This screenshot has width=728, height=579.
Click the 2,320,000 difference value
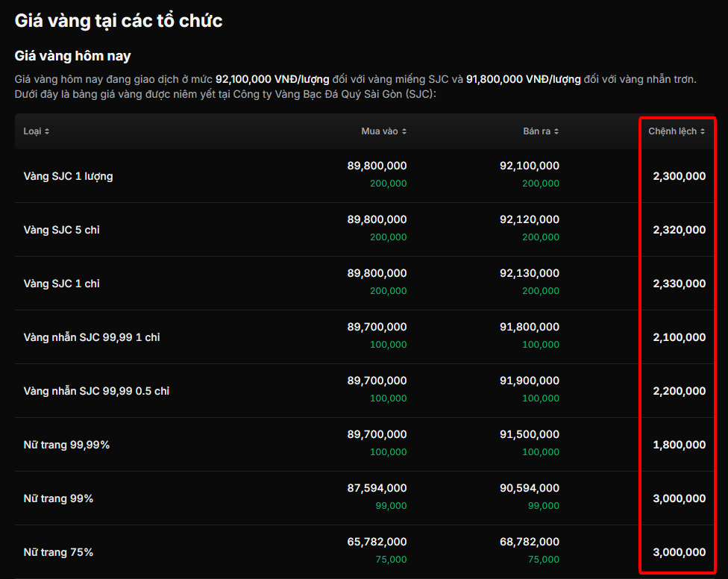pyautogui.click(x=680, y=230)
